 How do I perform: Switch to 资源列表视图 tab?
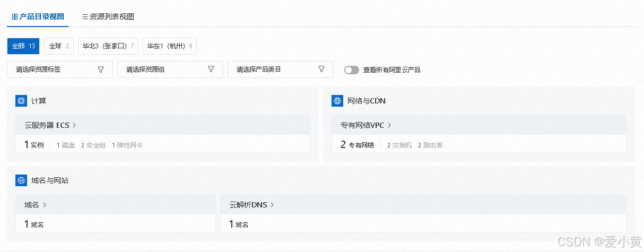108,16
